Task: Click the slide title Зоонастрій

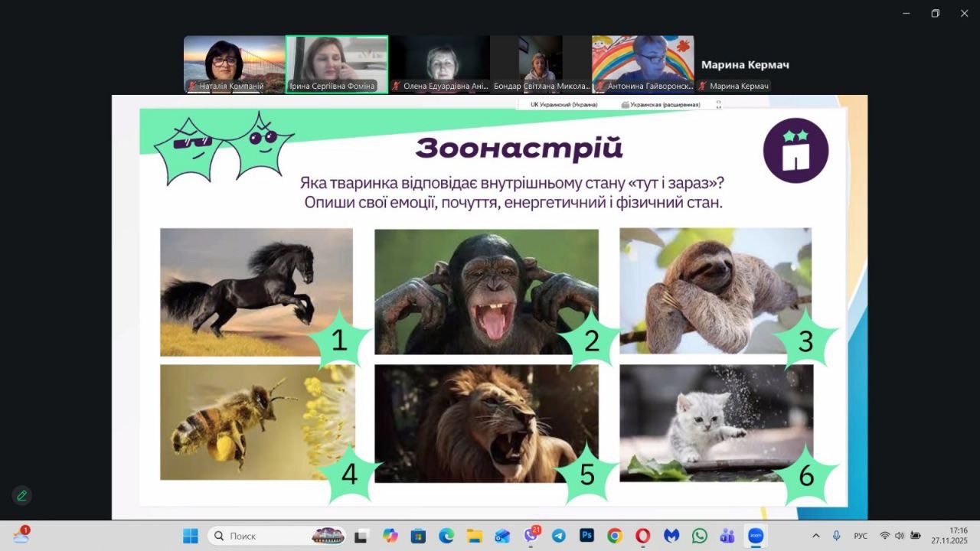Action: (519, 148)
